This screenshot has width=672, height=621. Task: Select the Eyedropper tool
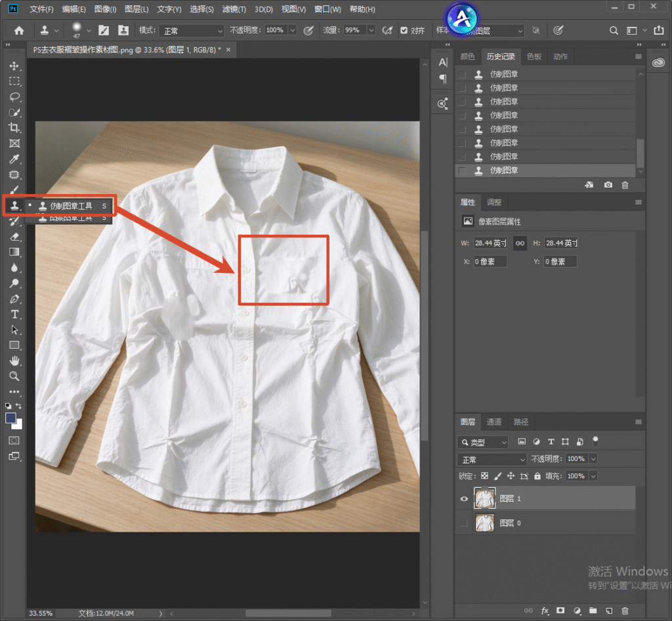pyautogui.click(x=14, y=159)
